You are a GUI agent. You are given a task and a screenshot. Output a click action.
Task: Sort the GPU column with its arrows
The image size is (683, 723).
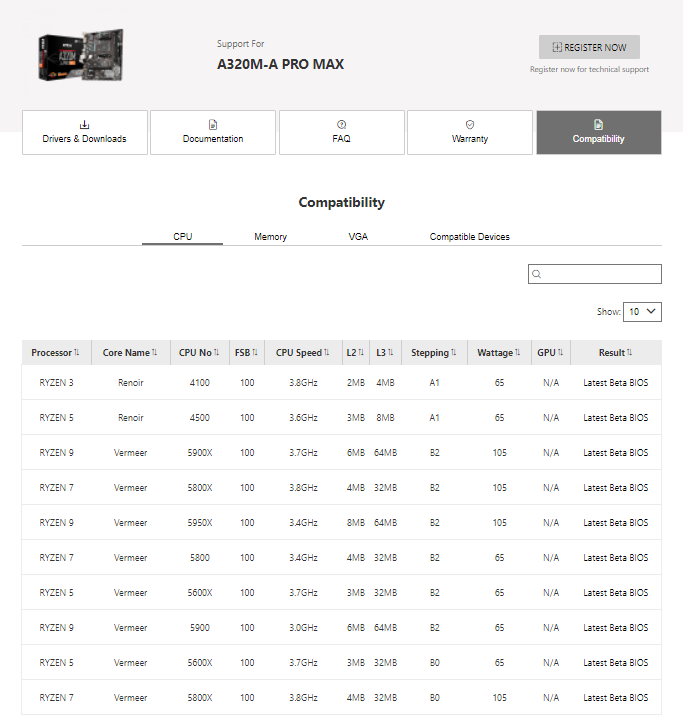(560, 352)
